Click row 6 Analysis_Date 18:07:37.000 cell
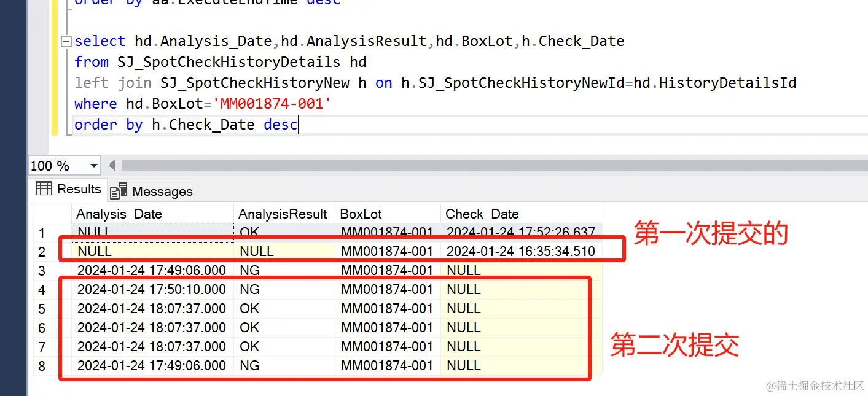Image resolution: width=868 pixels, height=396 pixels. click(153, 327)
